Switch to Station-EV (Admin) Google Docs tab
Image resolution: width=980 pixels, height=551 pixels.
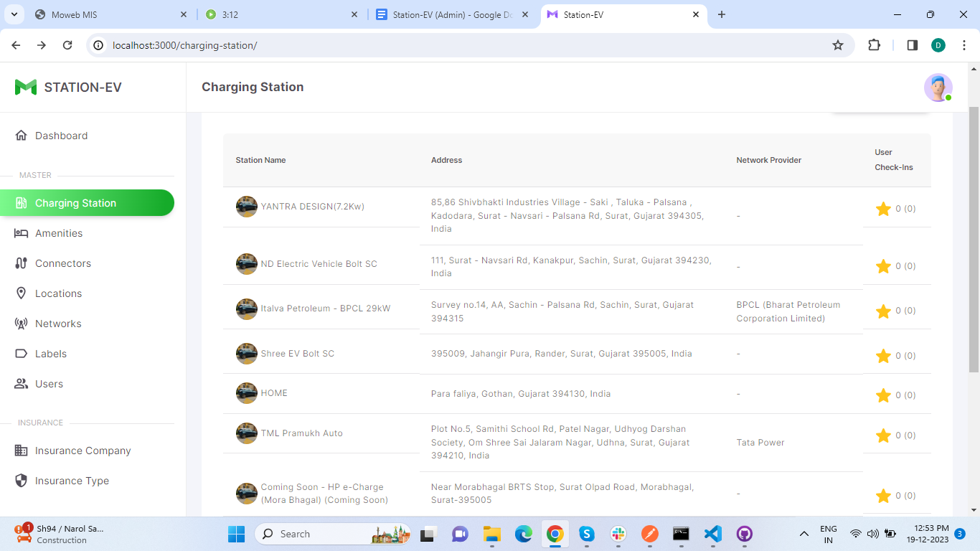pyautogui.click(x=452, y=14)
